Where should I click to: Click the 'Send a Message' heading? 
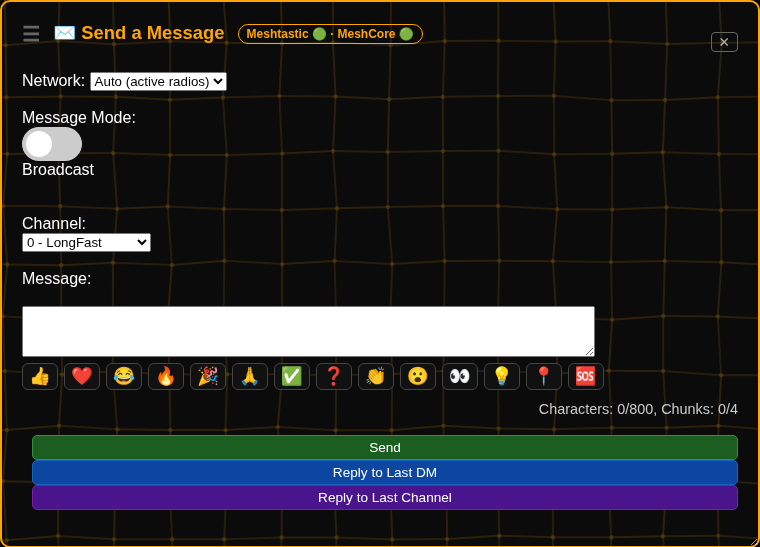pyautogui.click(x=153, y=33)
